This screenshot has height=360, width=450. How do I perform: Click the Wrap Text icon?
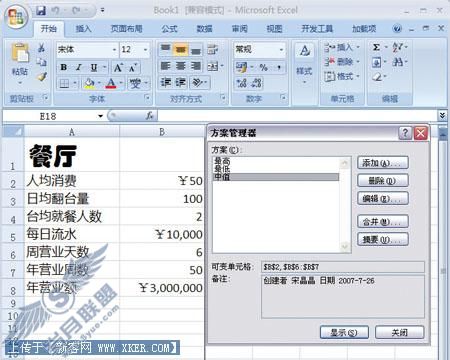212,49
